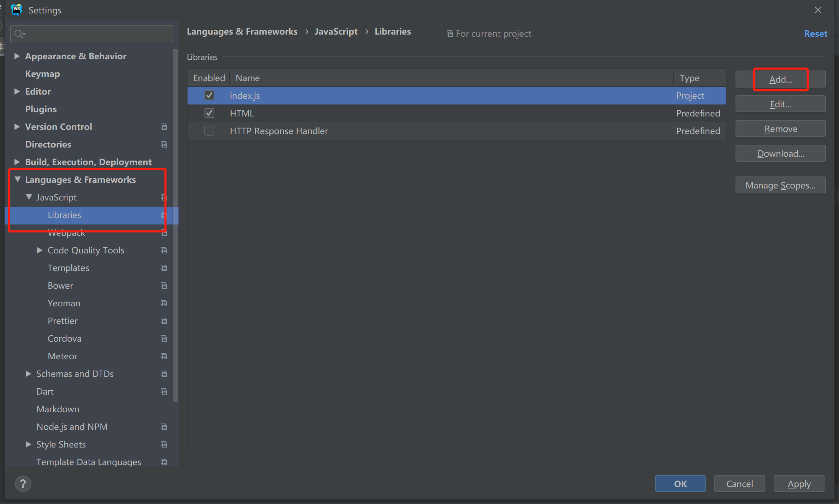Click project-level icon beside Code Quality Tools
Viewport: 839px width, 504px height.
[163, 250]
